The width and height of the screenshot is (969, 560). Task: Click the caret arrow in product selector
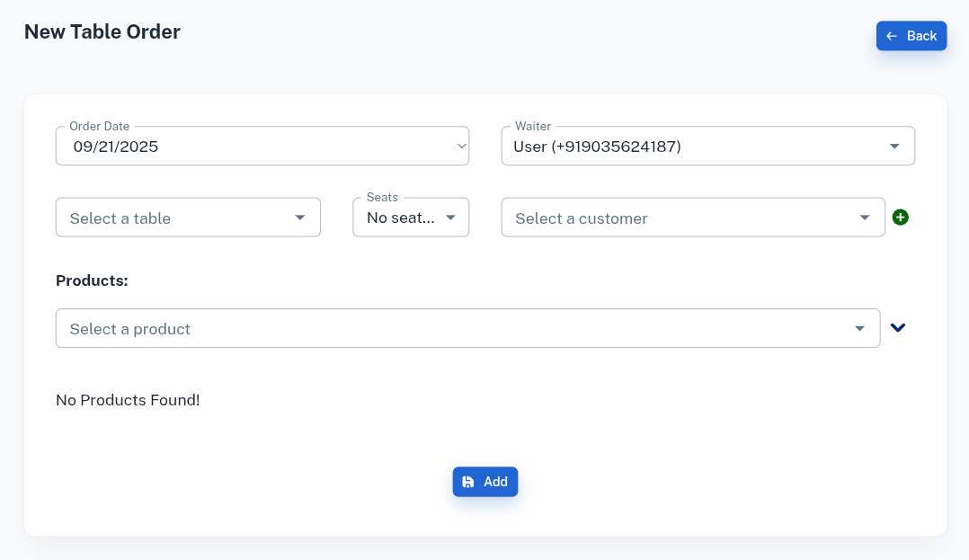(859, 329)
